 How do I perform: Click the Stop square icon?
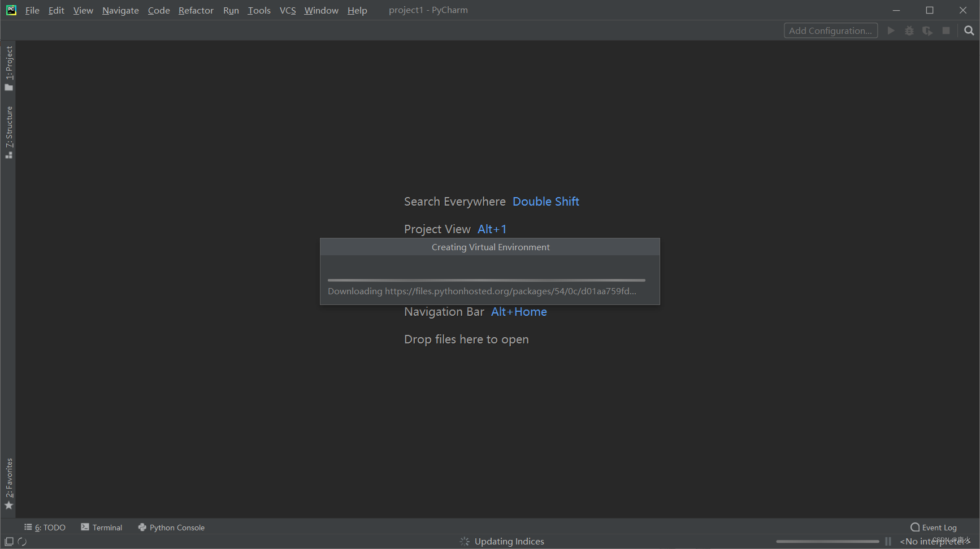tap(946, 30)
